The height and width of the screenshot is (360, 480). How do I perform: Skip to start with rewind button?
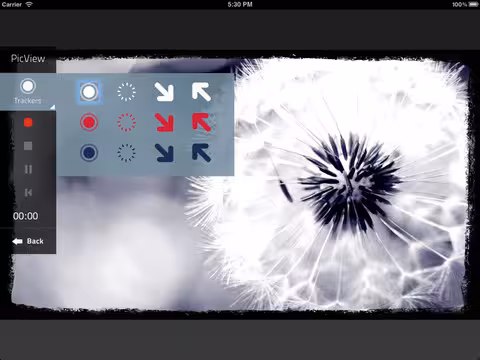point(28,193)
